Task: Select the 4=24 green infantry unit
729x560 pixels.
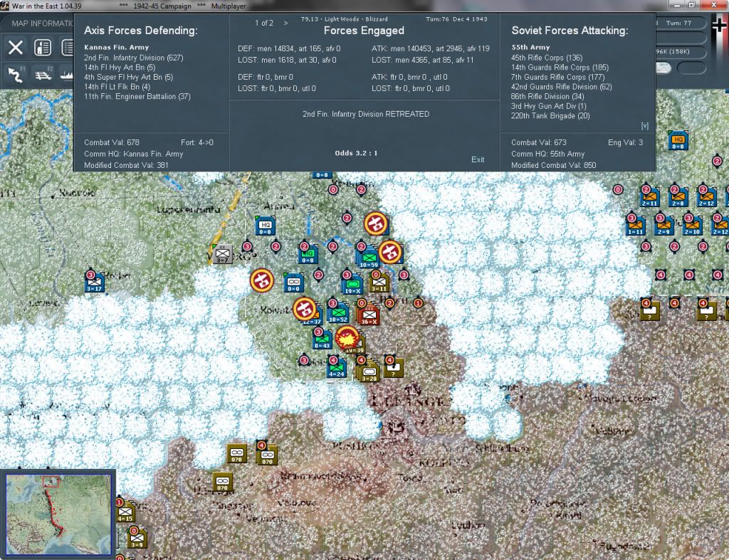Action: [337, 367]
